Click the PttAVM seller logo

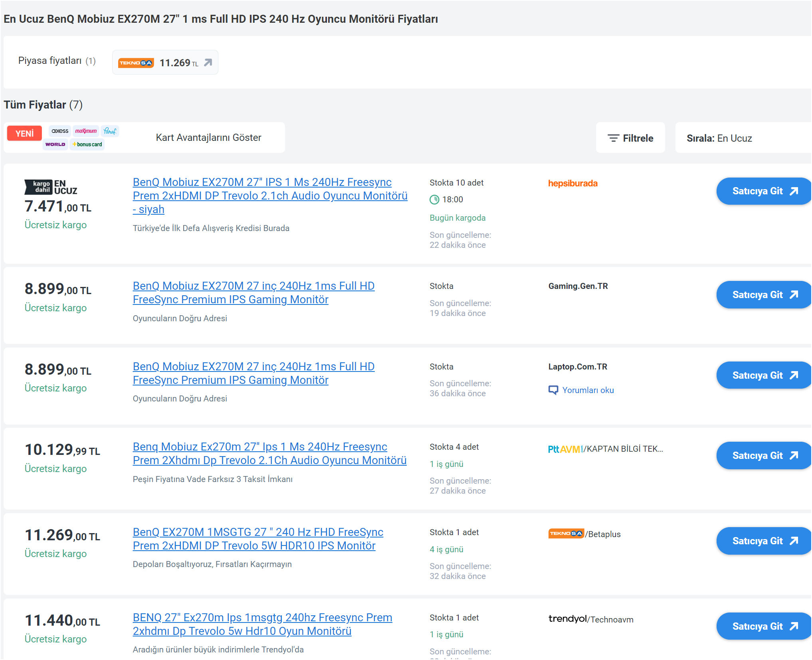[x=566, y=449]
